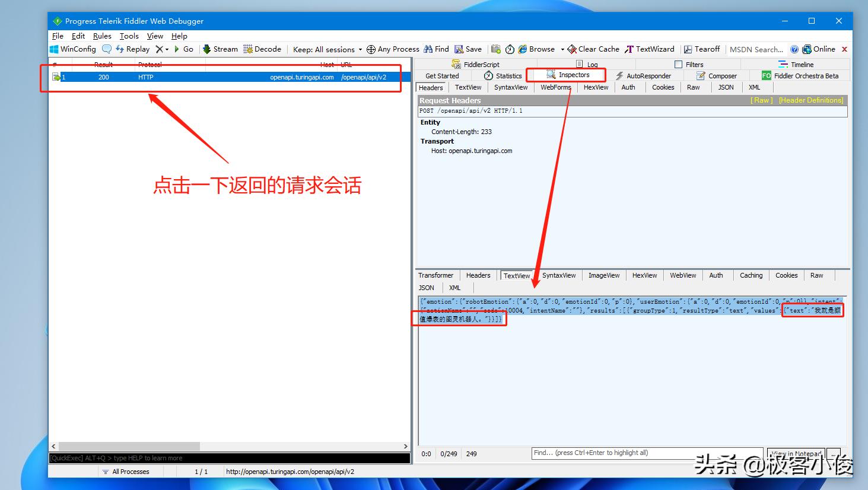This screenshot has height=490, width=868.
Task: Toggle Decode option in toolbar
Action: [262, 49]
